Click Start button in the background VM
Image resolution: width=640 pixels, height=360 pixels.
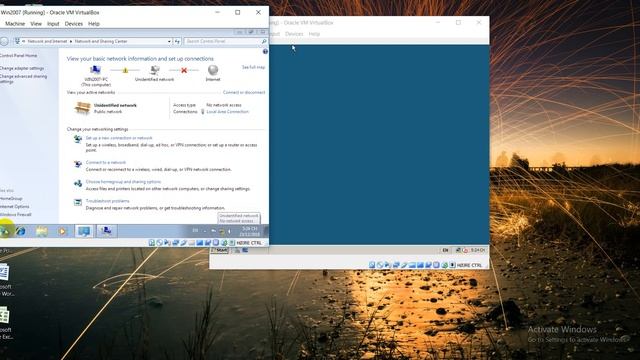pos(219,250)
